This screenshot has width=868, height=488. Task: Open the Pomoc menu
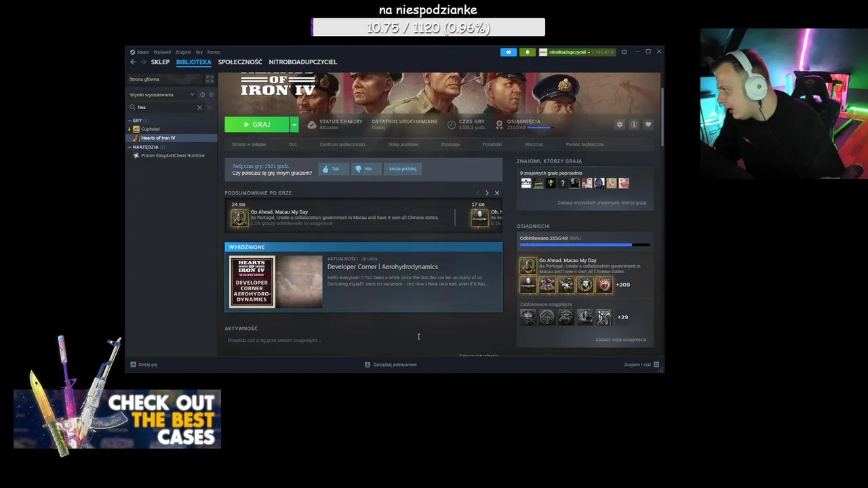(214, 52)
